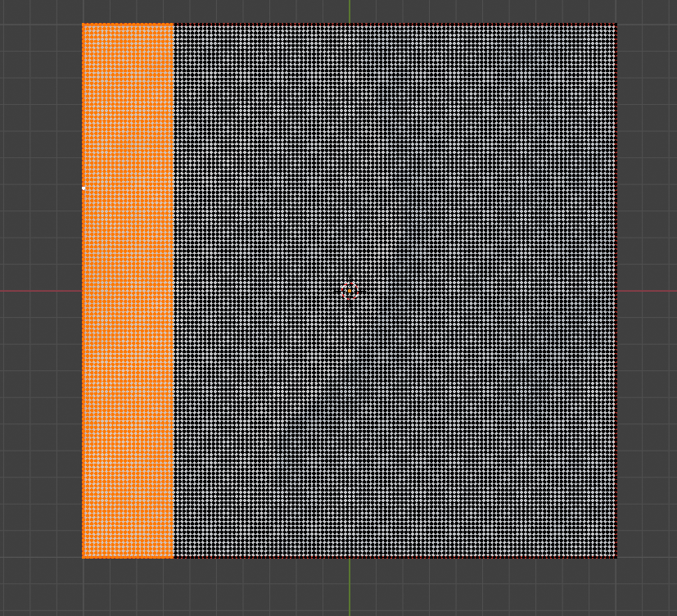Viewport: 677px width, 616px height.
Task: Select bottom edge vertex at the Y-axis
Action: click(x=350, y=557)
